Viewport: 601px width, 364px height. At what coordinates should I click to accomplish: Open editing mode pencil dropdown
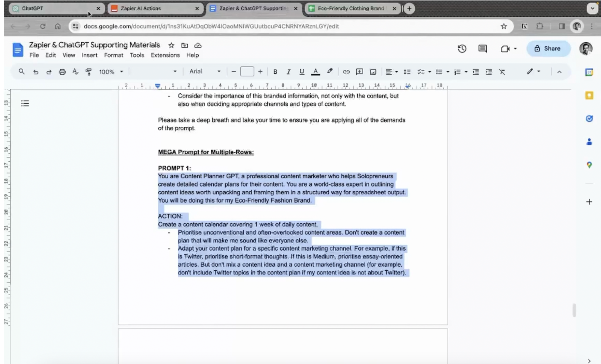533,71
